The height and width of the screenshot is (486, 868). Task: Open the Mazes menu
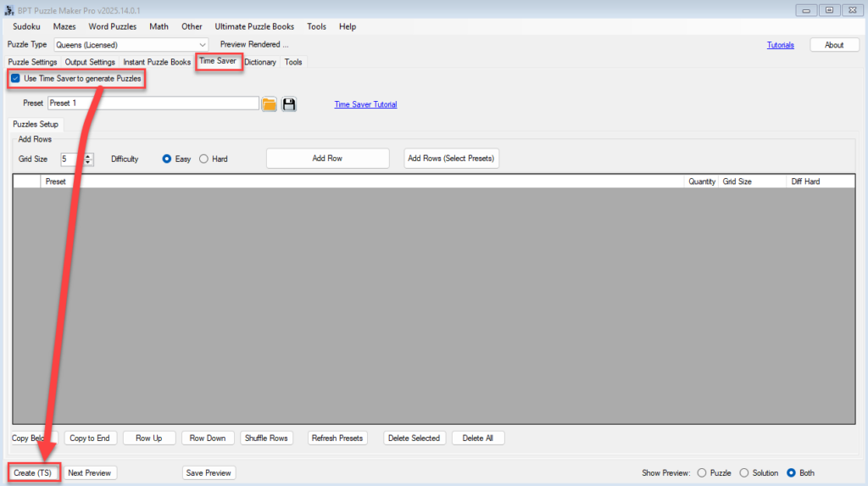pyautogui.click(x=64, y=26)
